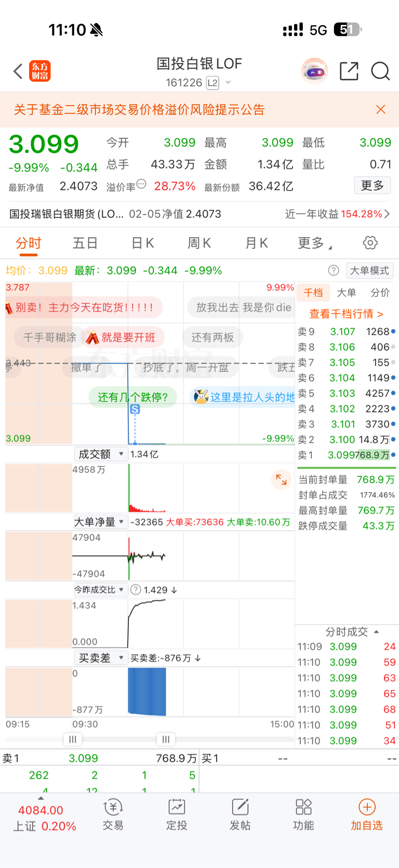Switch to the 大单 tab
Image resolution: width=399 pixels, height=868 pixels.
pos(346,293)
